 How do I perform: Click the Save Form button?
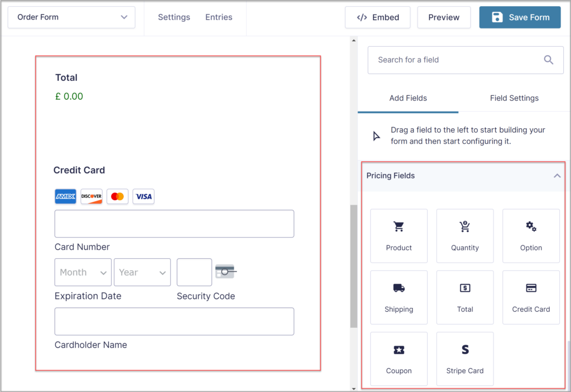tap(519, 17)
